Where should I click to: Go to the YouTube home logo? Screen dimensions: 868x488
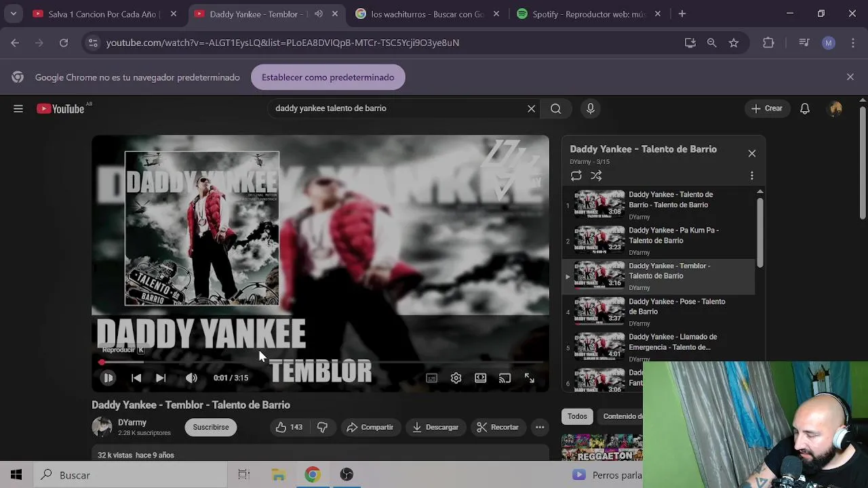(60, 108)
